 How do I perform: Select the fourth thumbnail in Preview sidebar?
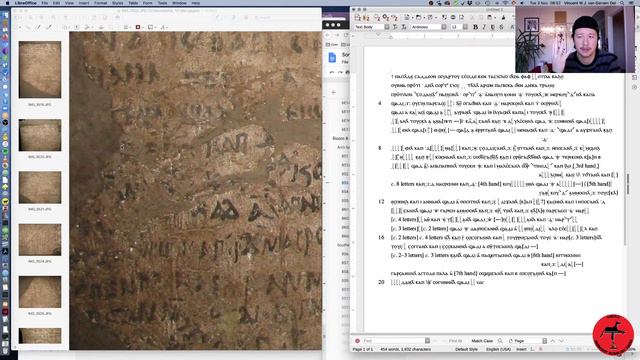coord(40,240)
